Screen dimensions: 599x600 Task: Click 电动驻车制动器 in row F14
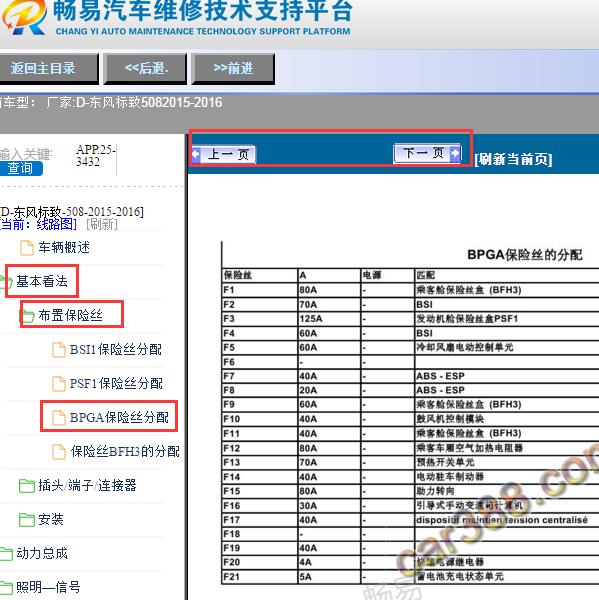[x=450, y=477]
